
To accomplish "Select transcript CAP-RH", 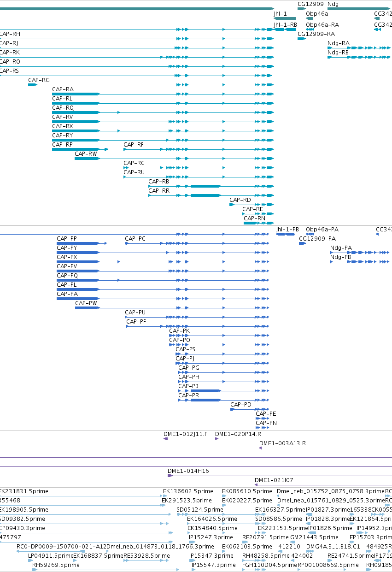I will (x=10, y=34).
